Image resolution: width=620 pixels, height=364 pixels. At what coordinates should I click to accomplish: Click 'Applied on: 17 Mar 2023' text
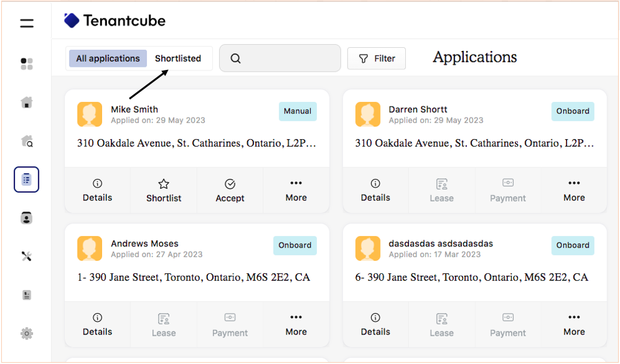pos(435,254)
